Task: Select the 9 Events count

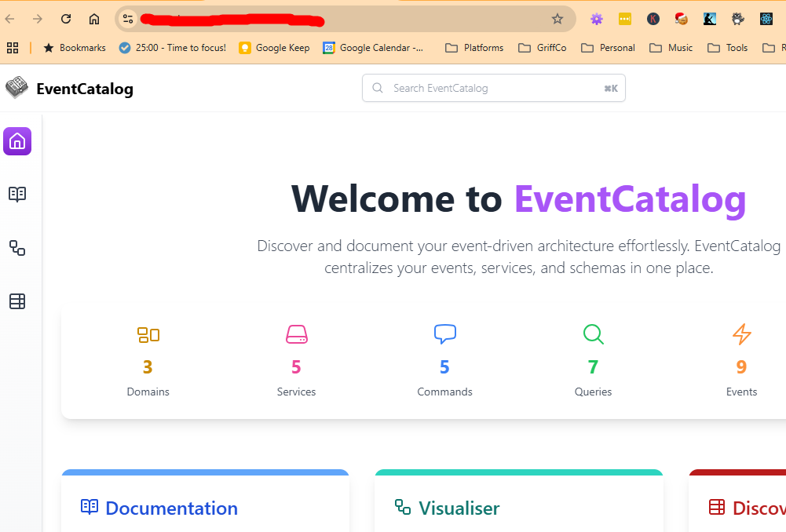Action: pos(741,367)
